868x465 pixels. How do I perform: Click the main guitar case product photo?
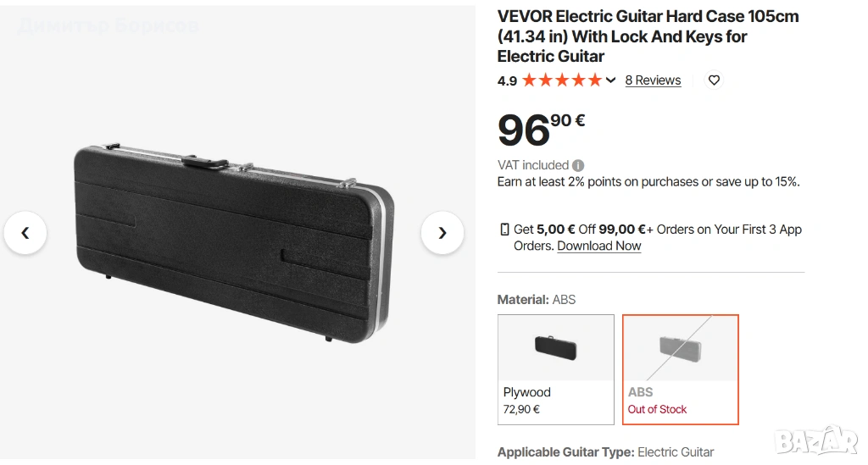(x=234, y=243)
